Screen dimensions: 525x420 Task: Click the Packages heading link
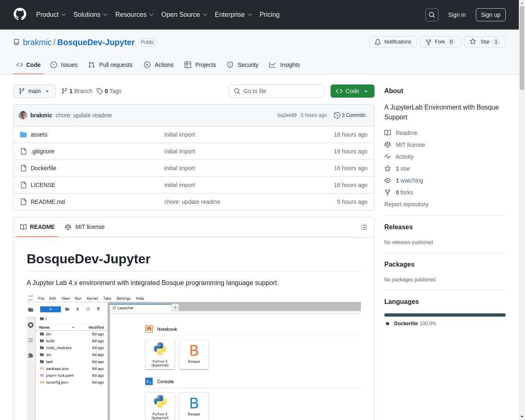(399, 265)
